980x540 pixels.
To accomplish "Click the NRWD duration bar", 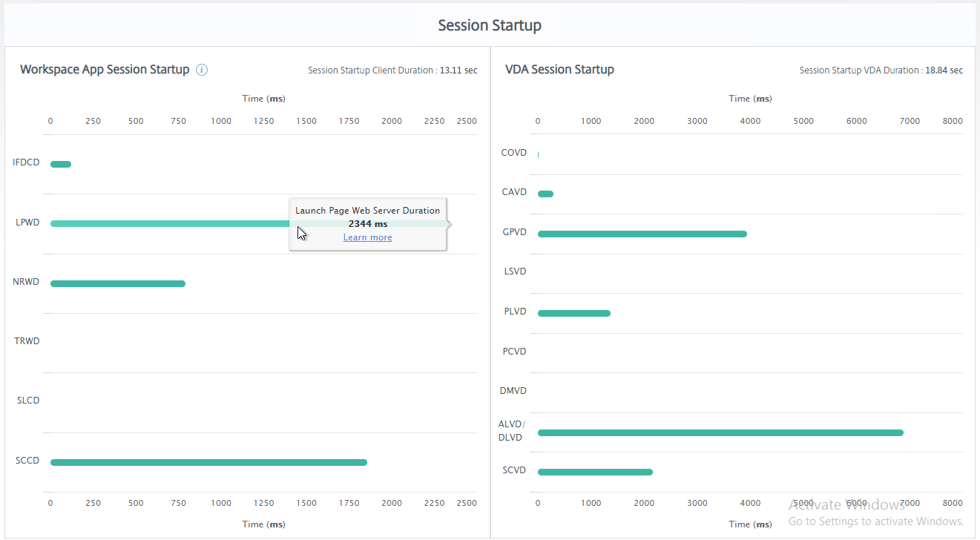I will click(x=118, y=283).
